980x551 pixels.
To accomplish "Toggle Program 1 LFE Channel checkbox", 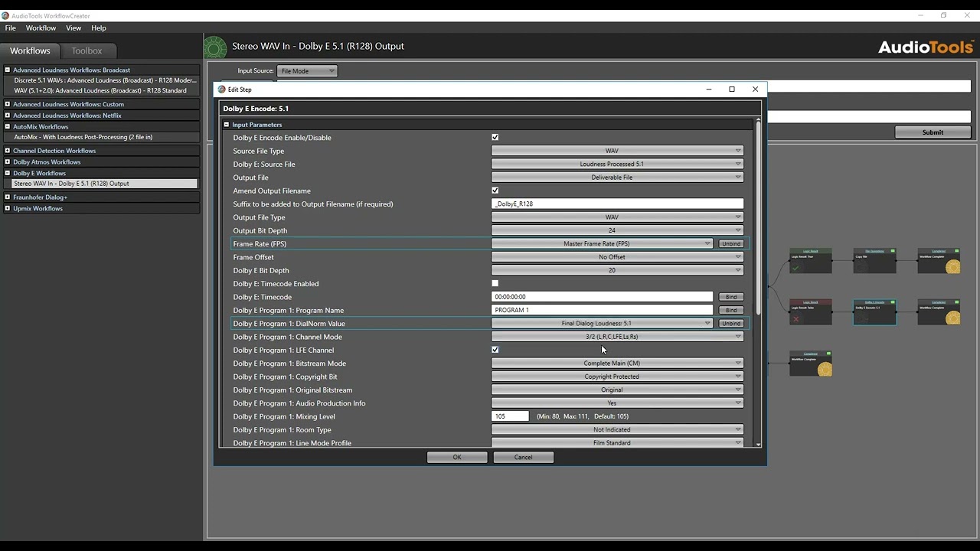I will 495,350.
